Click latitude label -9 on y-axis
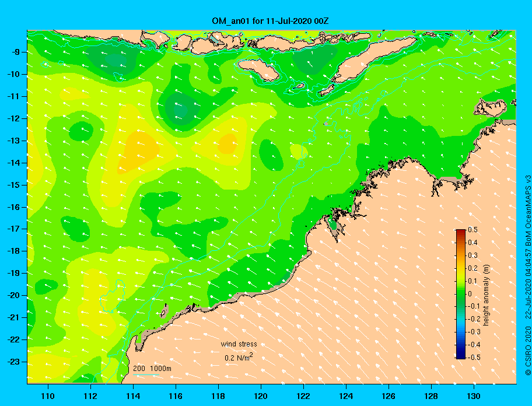Screen dimensions: 532x406 pyautogui.click(x=16, y=52)
